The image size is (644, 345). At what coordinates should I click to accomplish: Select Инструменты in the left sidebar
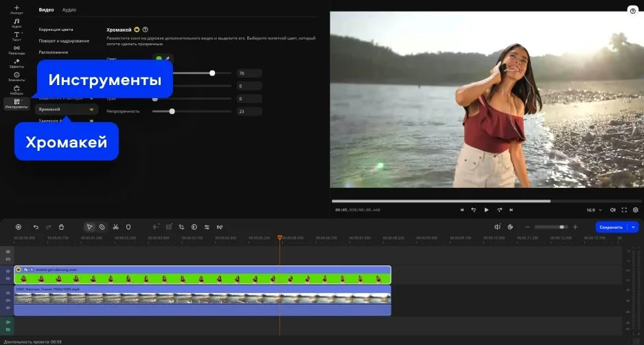tap(16, 104)
